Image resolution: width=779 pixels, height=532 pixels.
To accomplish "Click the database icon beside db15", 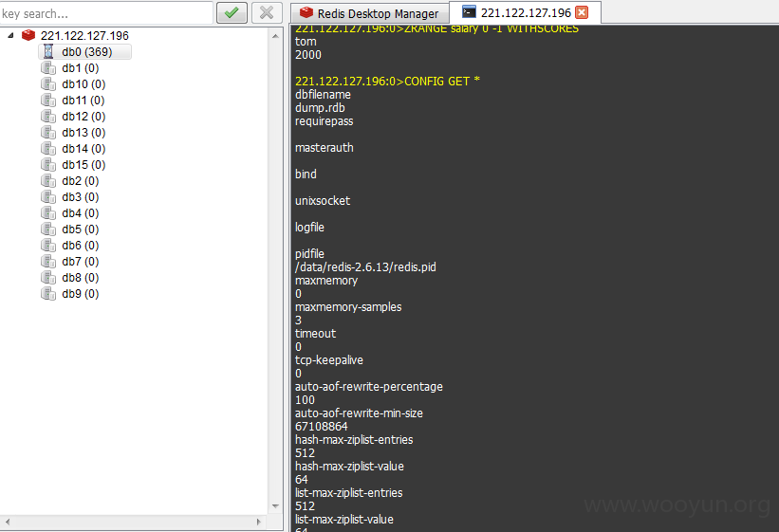I will [x=48, y=165].
